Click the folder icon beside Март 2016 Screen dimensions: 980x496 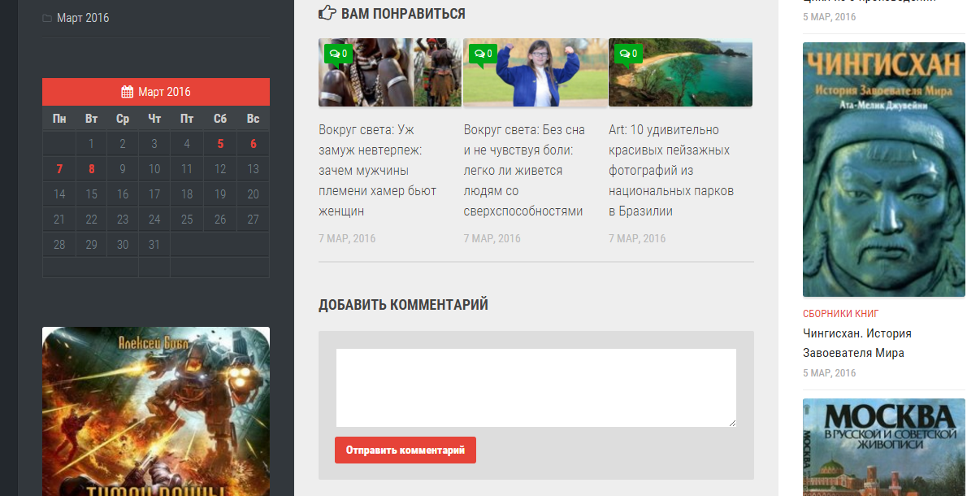pyautogui.click(x=47, y=18)
